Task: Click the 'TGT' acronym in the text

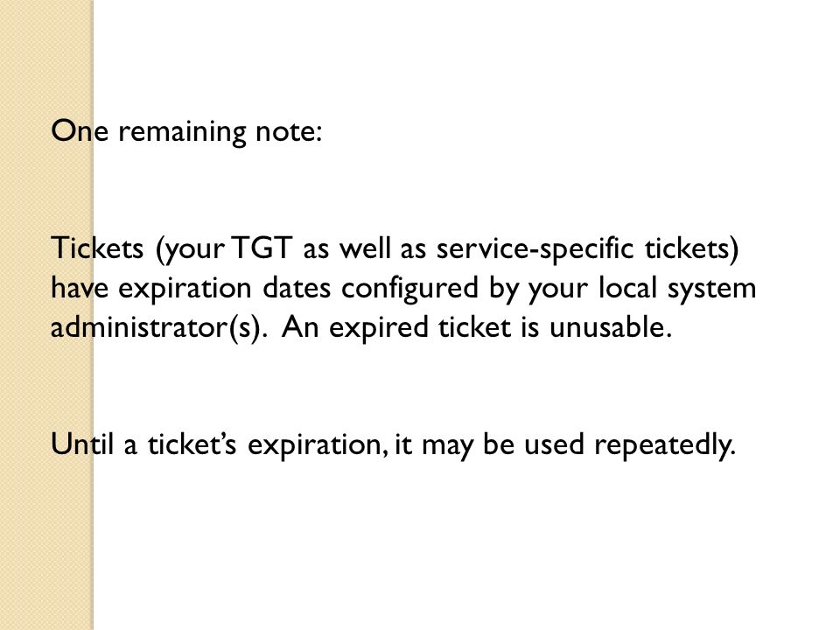Action: pos(263,248)
